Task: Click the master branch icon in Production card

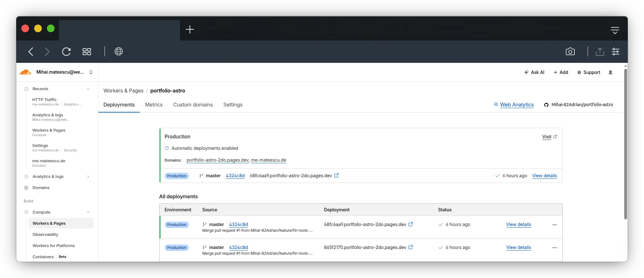Action: click(x=201, y=176)
